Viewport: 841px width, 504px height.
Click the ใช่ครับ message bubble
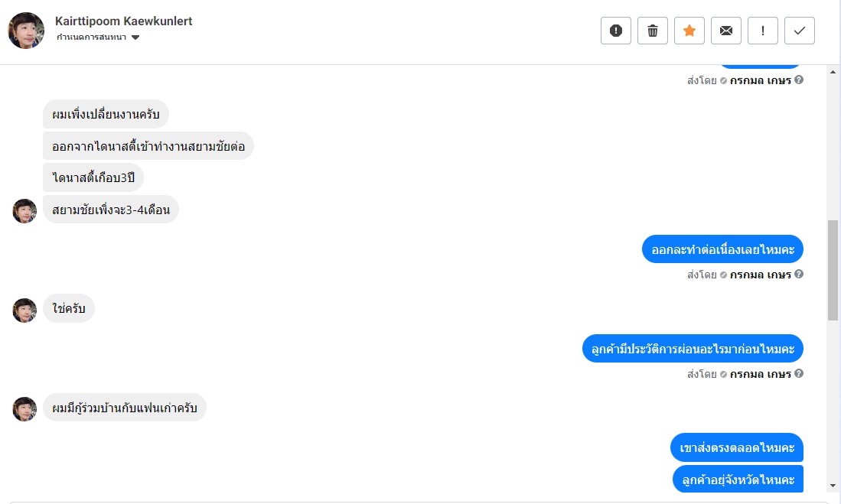tap(69, 308)
